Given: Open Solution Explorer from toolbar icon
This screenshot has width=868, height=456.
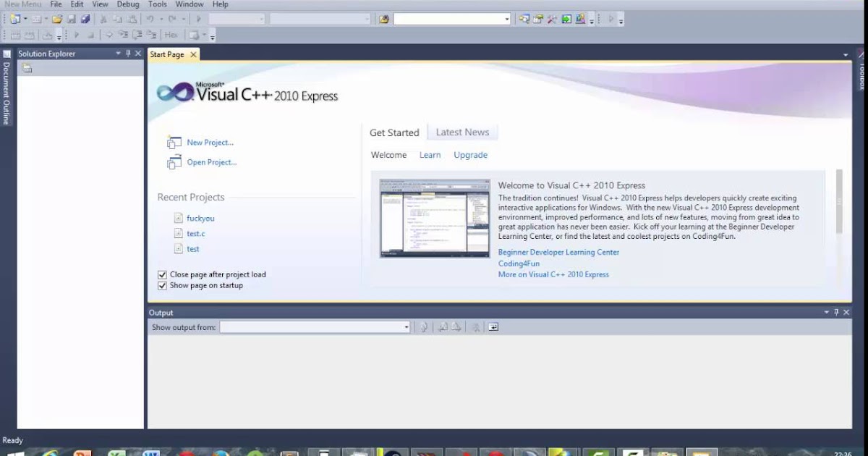Looking at the screenshot, I should [524, 19].
